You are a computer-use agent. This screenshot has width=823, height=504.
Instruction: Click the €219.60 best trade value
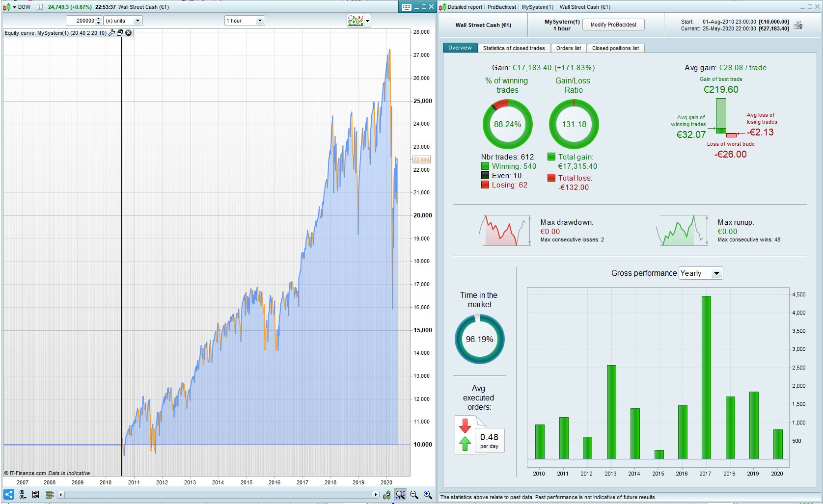pos(721,89)
